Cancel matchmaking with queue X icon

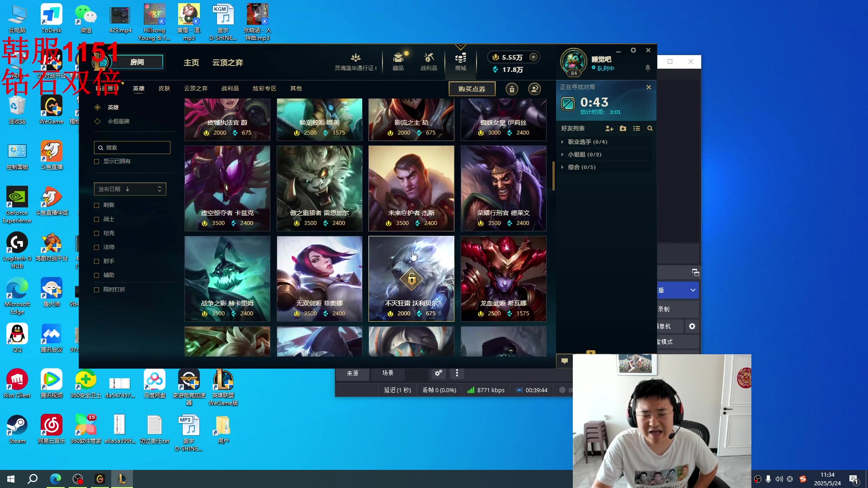pyautogui.click(x=649, y=87)
